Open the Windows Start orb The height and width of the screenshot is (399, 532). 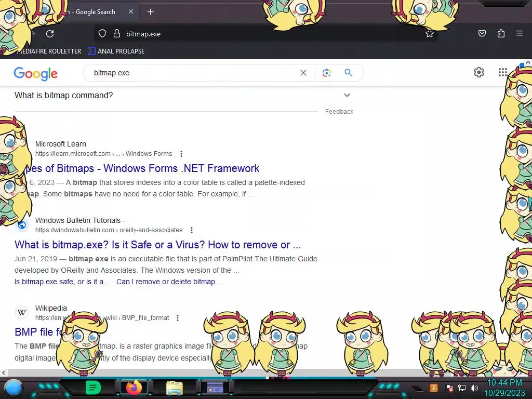coord(13,388)
